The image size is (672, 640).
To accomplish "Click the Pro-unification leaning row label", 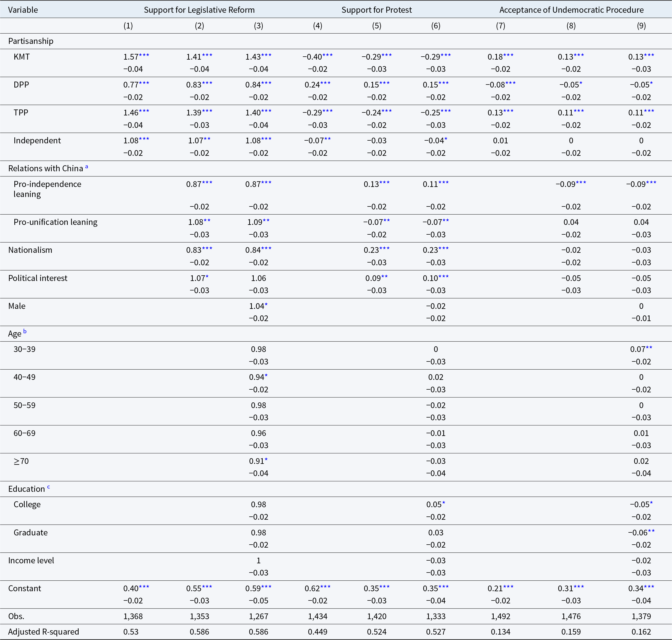I will [55, 222].
